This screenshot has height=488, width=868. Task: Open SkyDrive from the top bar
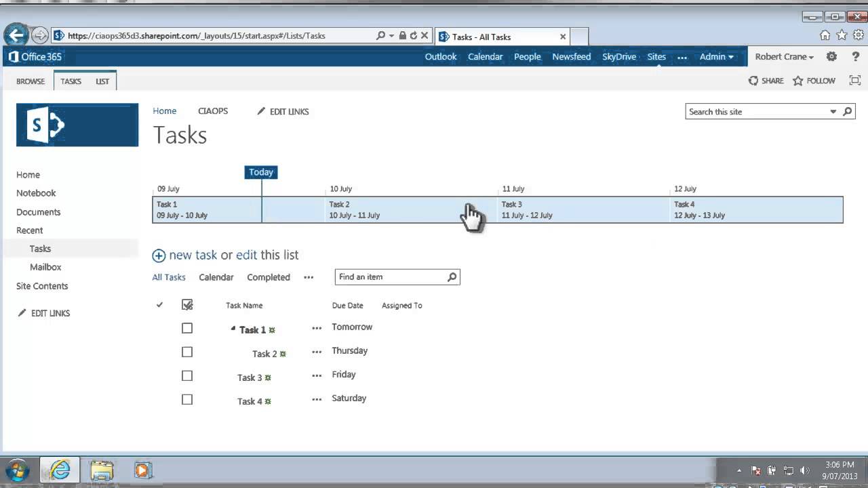click(619, 57)
